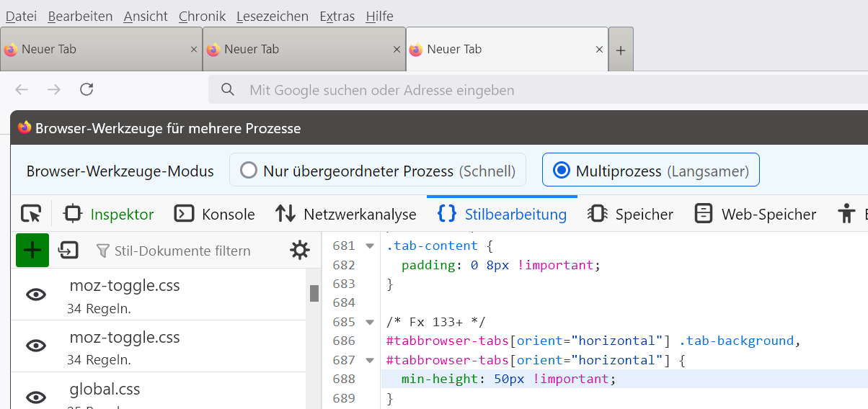Image resolution: width=868 pixels, height=409 pixels.
Task: Click the stylesheet list scrollbar thumb
Action: coord(314,293)
